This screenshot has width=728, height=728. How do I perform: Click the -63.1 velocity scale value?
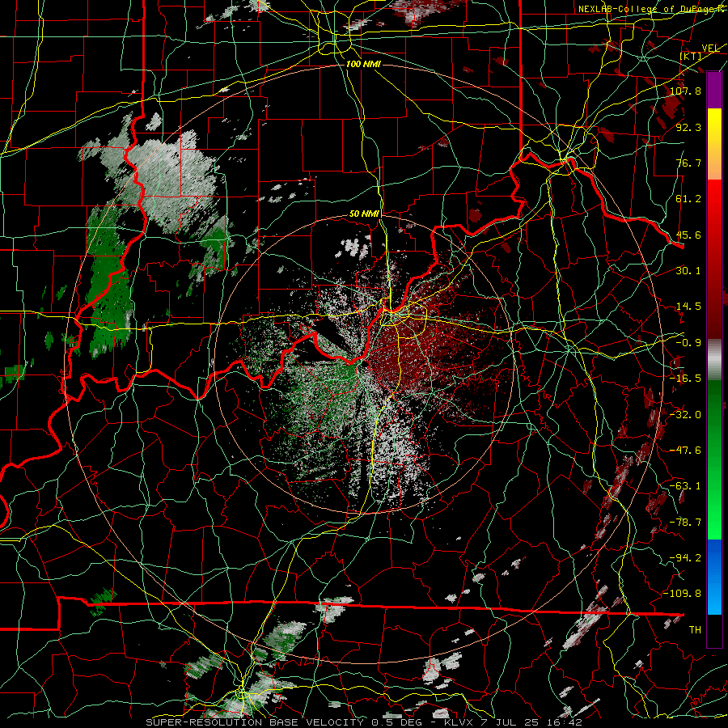685,486
